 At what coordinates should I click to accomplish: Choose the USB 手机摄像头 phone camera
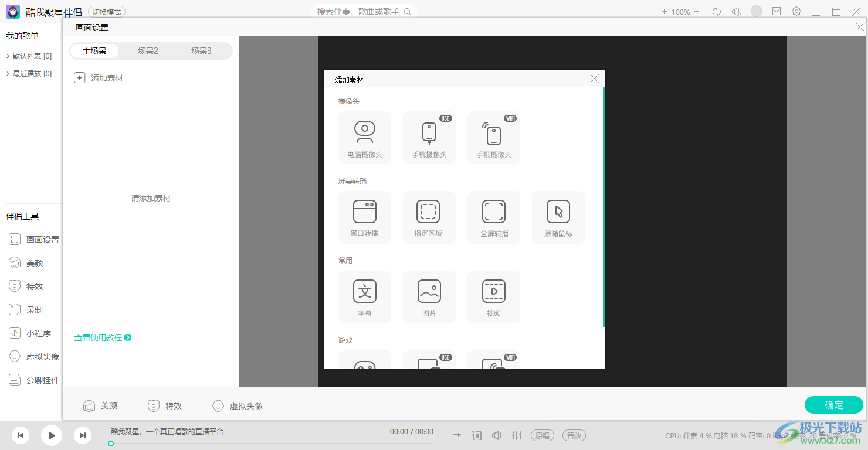click(429, 138)
